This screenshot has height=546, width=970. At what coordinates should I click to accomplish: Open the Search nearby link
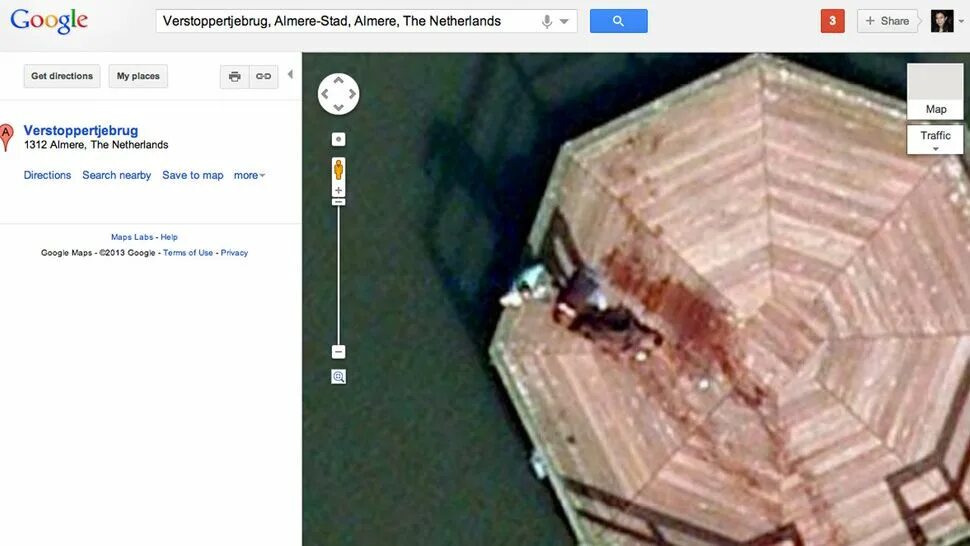(116, 175)
